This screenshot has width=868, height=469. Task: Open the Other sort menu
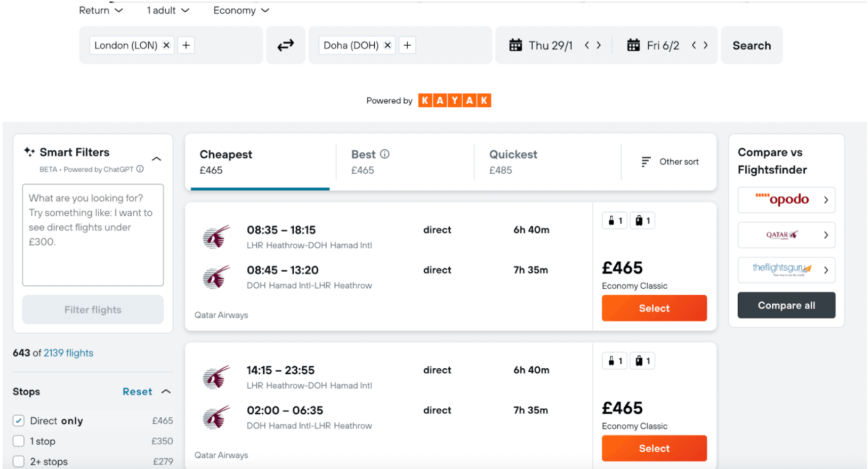pos(670,162)
